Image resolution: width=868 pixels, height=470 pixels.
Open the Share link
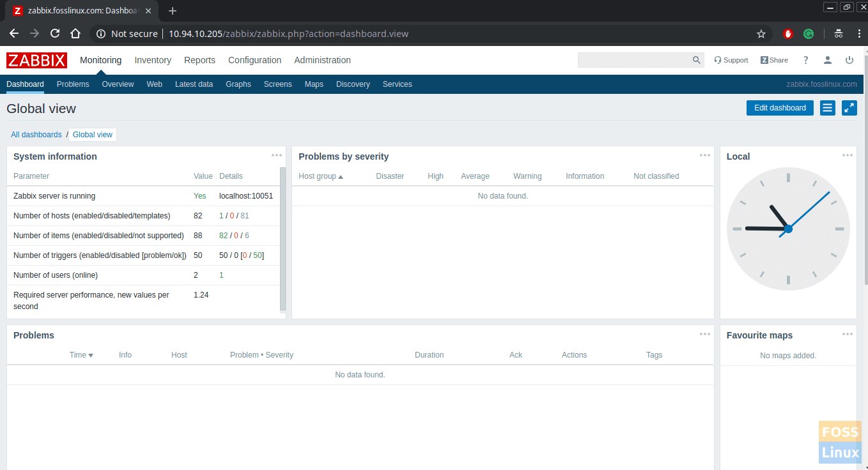point(774,60)
